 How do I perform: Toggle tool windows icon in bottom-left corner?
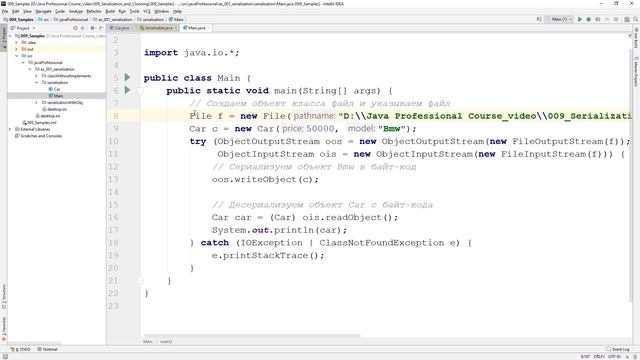5,356
